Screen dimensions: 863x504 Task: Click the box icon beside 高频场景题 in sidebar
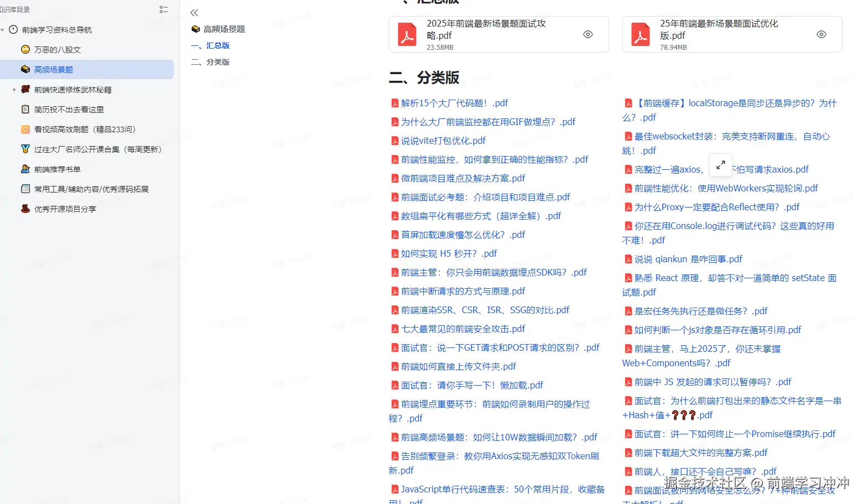pos(25,69)
